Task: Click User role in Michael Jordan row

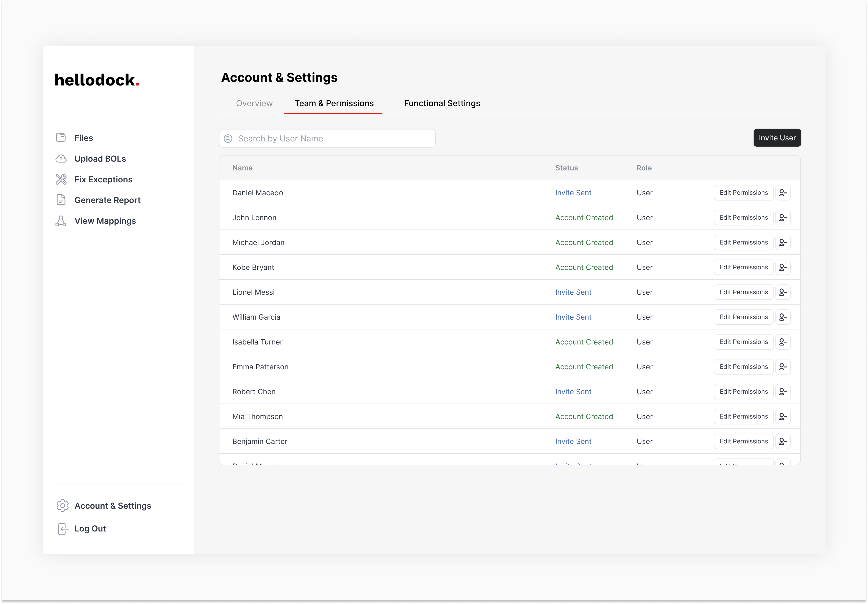Action: tap(644, 242)
